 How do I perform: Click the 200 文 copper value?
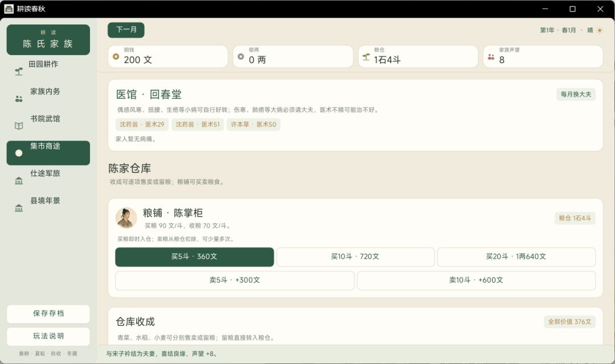[138, 60]
